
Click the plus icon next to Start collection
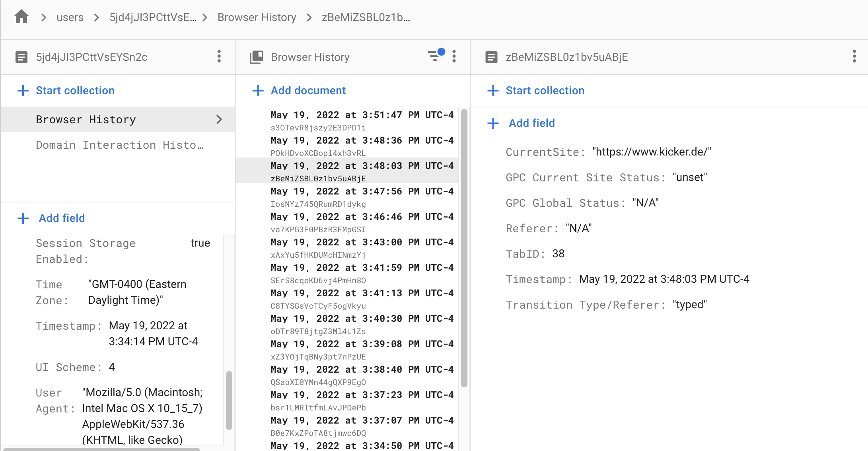coord(23,91)
